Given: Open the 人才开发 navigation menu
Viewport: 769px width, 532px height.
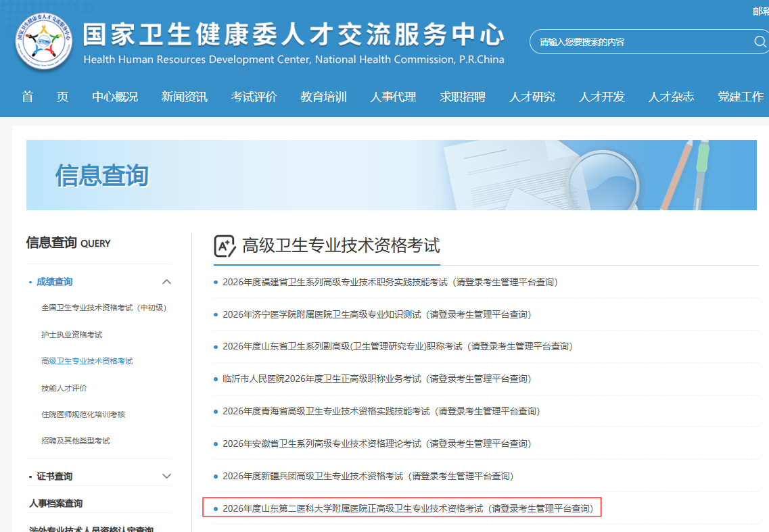Looking at the screenshot, I should point(602,97).
